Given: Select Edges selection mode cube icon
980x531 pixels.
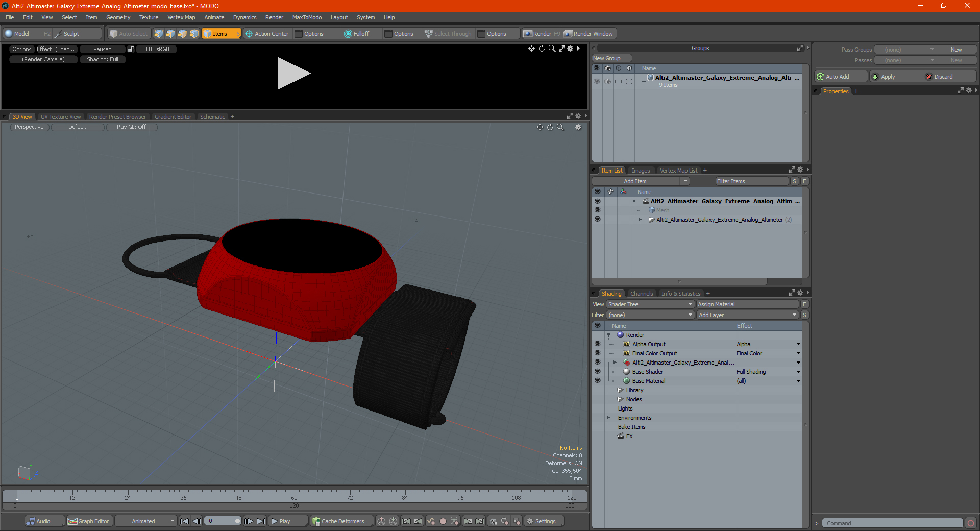Looking at the screenshot, I should click(170, 34).
